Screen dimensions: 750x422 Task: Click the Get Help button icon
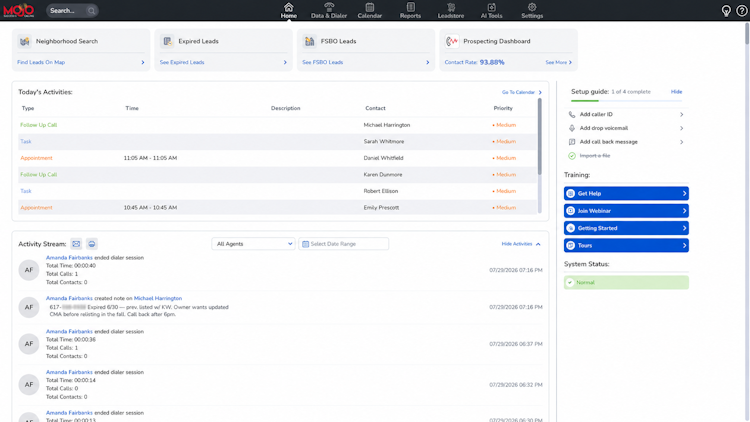click(x=570, y=194)
